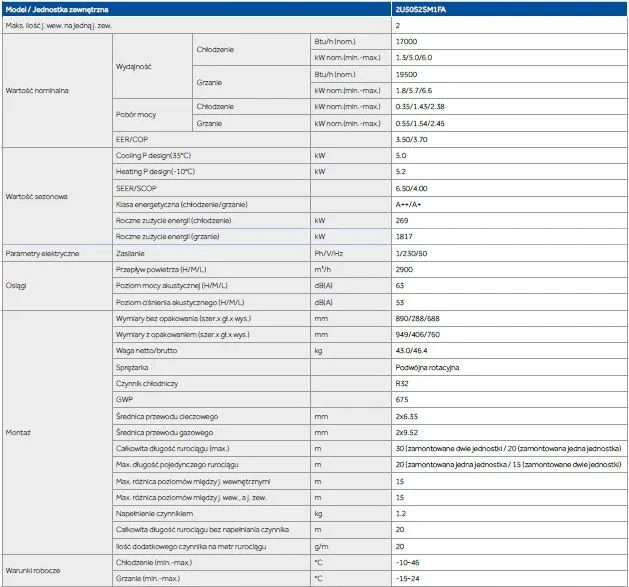Click the acoustic pressure value 53

[x=400, y=303]
